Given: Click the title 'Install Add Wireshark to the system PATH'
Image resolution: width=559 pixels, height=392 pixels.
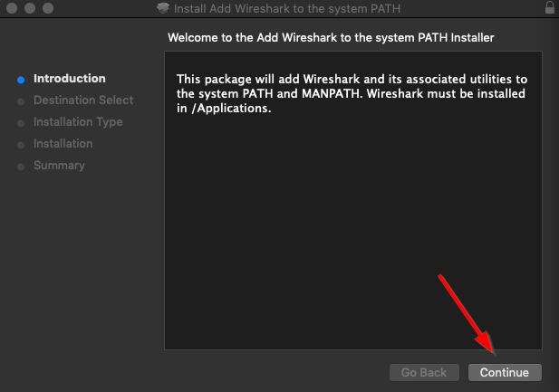Looking at the screenshot, I should point(287,8).
